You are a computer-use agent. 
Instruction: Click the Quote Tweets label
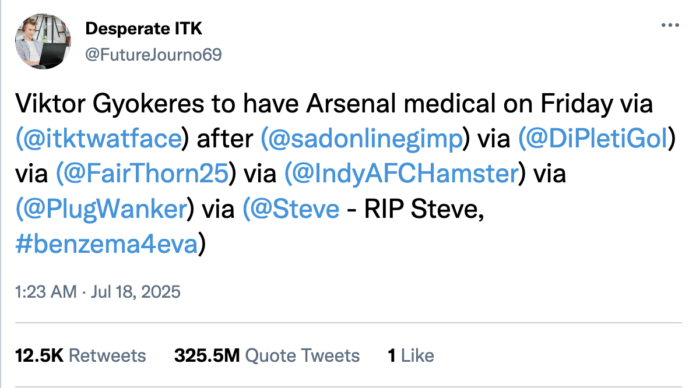pyautogui.click(x=302, y=356)
